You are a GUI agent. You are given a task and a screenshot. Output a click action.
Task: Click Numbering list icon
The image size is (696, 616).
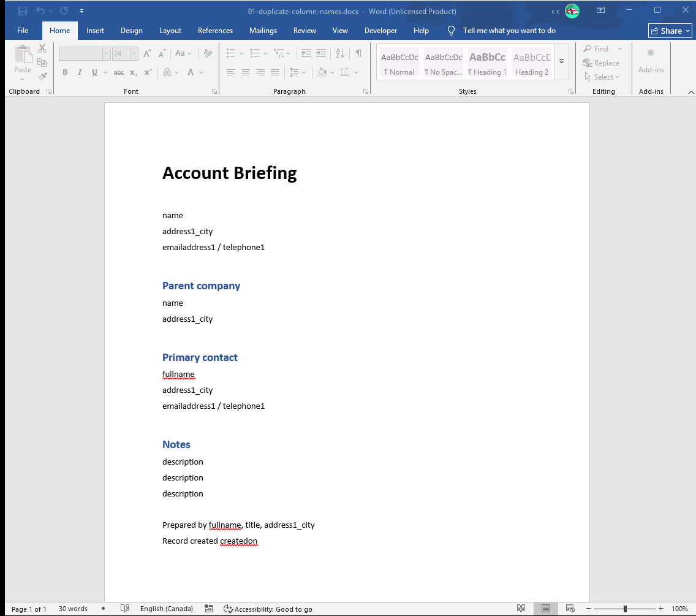pyautogui.click(x=255, y=54)
